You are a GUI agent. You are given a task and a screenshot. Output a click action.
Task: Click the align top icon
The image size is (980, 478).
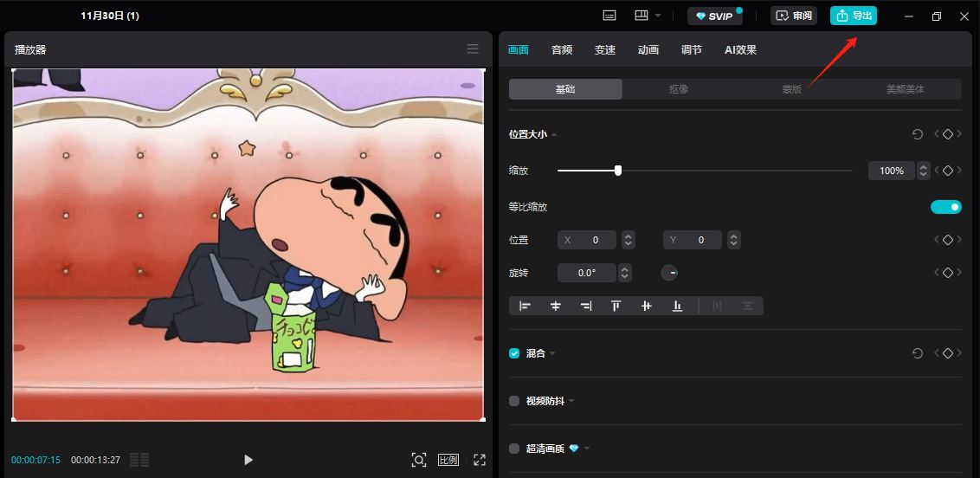[616, 307]
